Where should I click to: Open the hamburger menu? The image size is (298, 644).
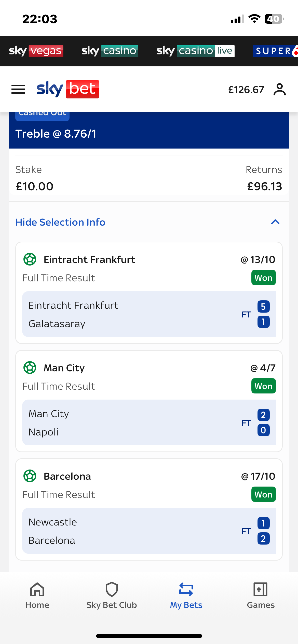pyautogui.click(x=18, y=89)
